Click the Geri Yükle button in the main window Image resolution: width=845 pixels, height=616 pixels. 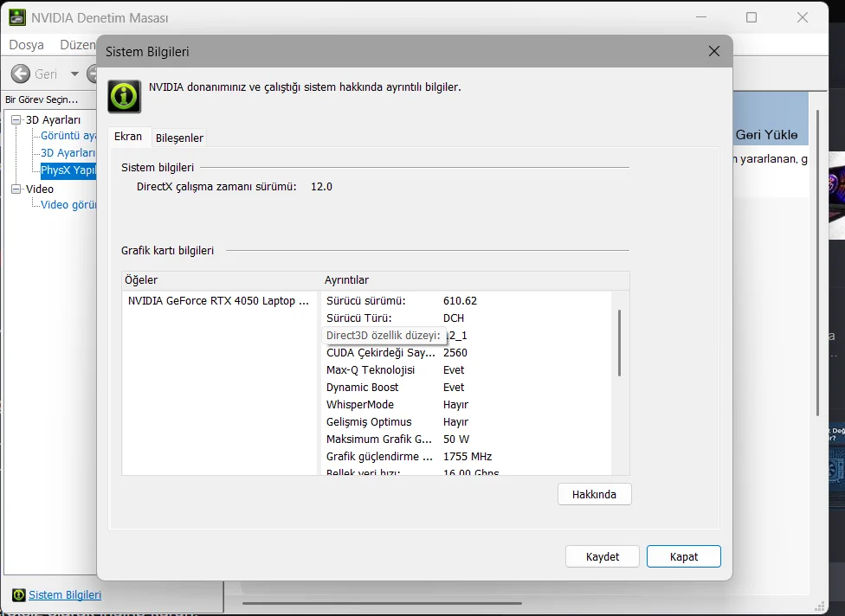pos(766,135)
